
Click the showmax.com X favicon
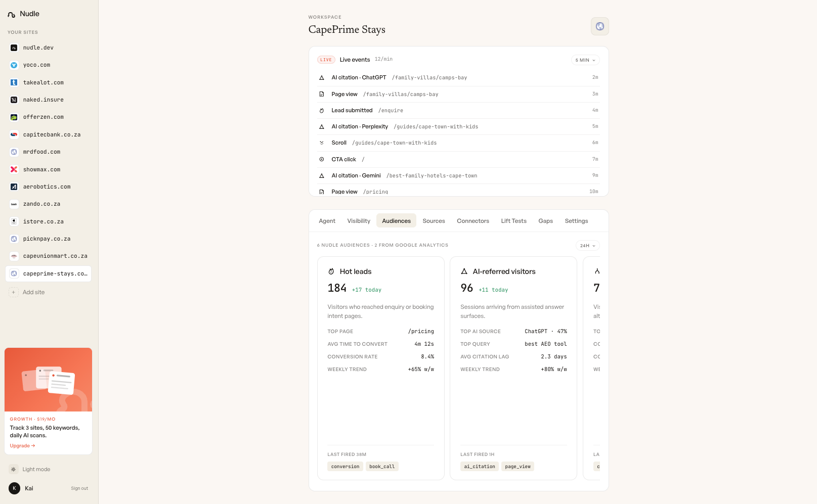(x=14, y=169)
